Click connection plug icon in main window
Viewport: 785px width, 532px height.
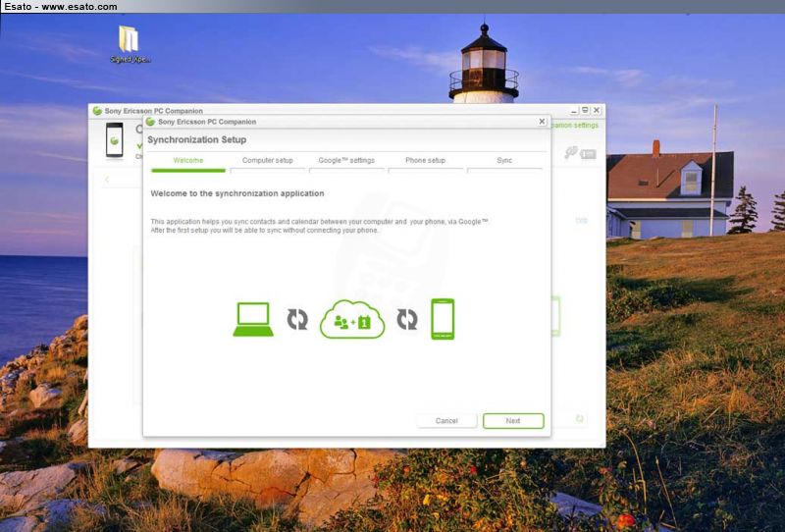click(x=571, y=152)
